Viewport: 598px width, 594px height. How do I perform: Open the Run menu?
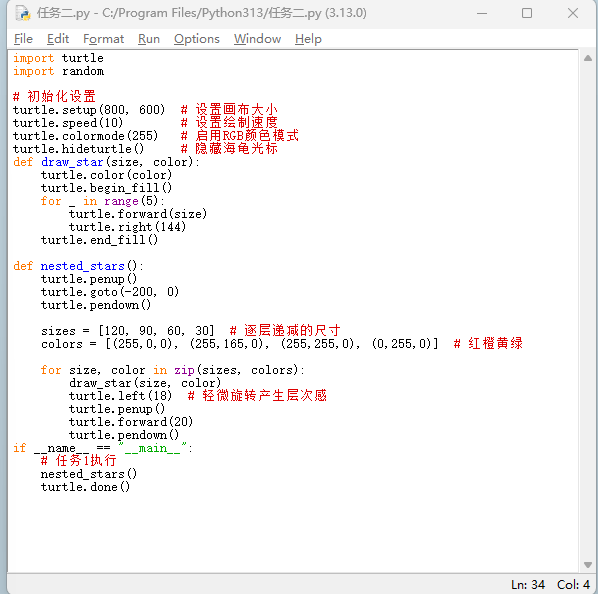149,39
